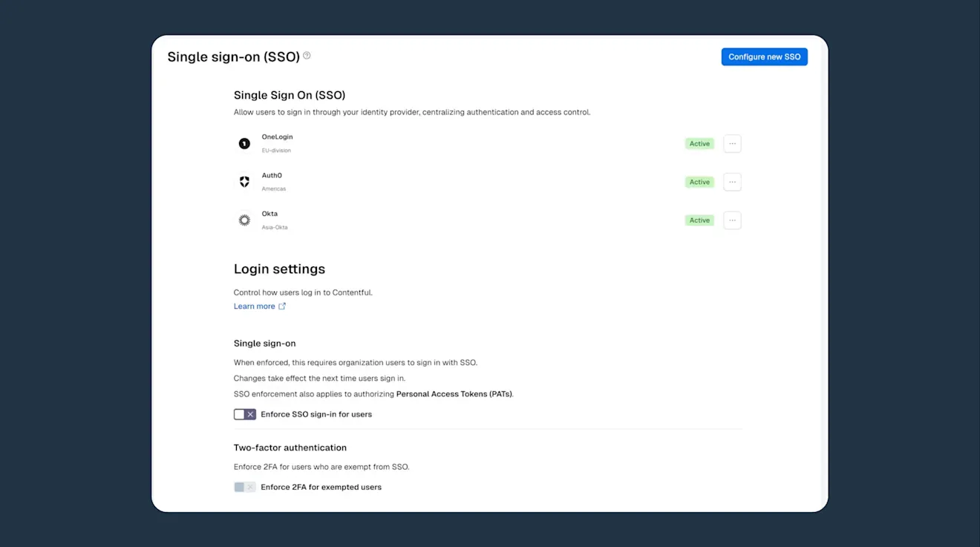Screen dimensions: 980x547
Task: Select the OneLogin provider name
Action: [x=277, y=137]
